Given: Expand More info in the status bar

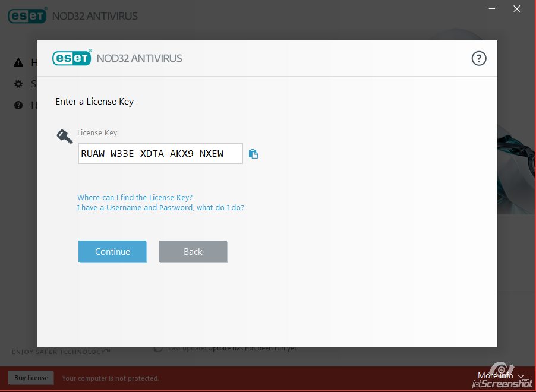Looking at the screenshot, I should 500,375.
